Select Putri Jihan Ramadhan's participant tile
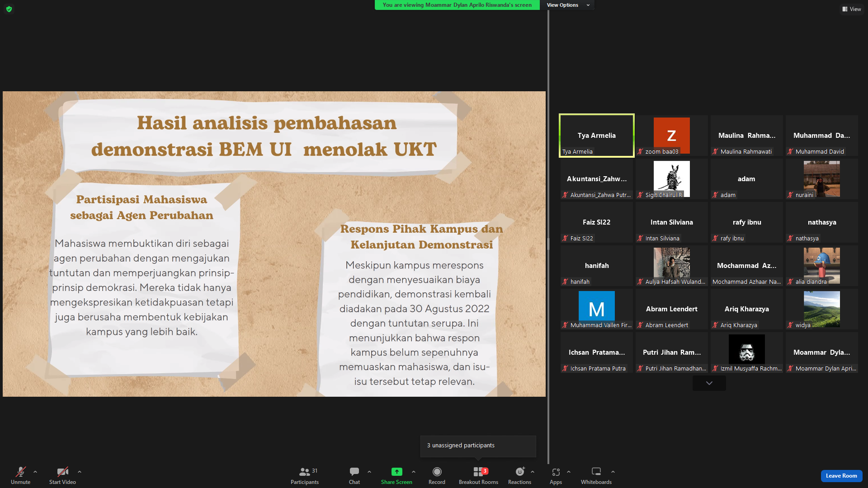 tap(672, 352)
